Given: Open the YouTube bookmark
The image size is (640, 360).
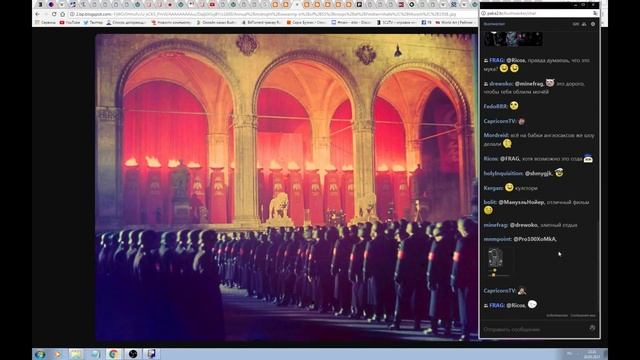Looking at the screenshot, I should [x=70, y=22].
